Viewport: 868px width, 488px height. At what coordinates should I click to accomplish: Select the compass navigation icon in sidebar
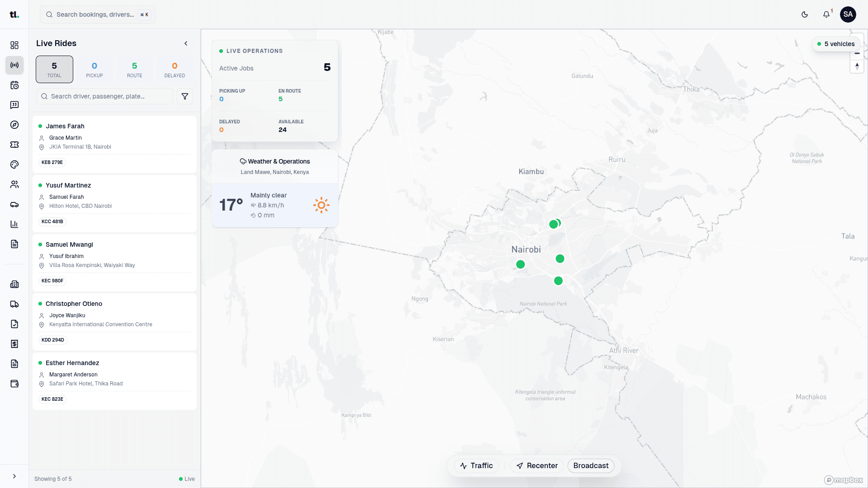(x=14, y=125)
